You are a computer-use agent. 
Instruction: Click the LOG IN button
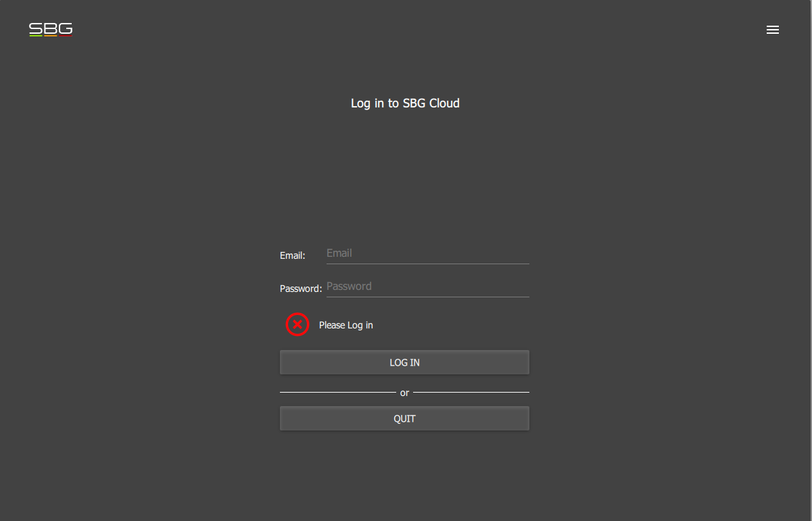pos(404,362)
